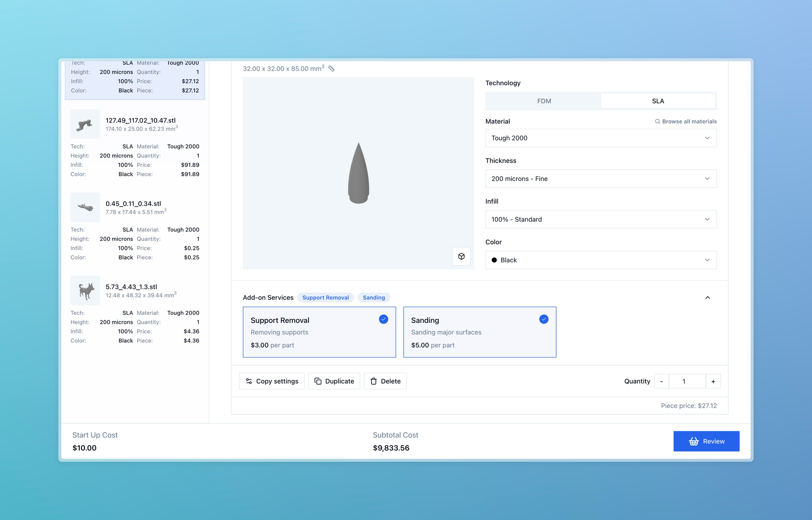Viewport: 812px width, 520px height.
Task: Open the Infill 100% Standard dropdown
Action: pyautogui.click(x=601, y=219)
